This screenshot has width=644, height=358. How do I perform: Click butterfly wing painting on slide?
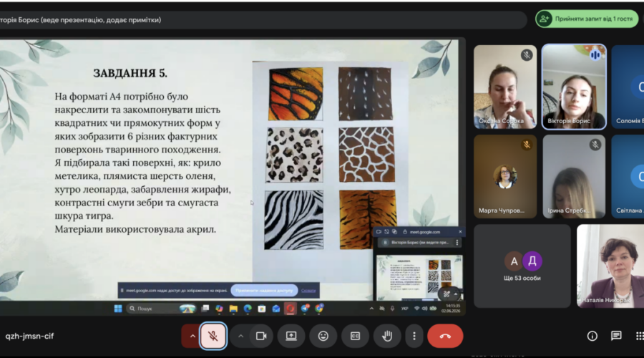tap(296, 94)
